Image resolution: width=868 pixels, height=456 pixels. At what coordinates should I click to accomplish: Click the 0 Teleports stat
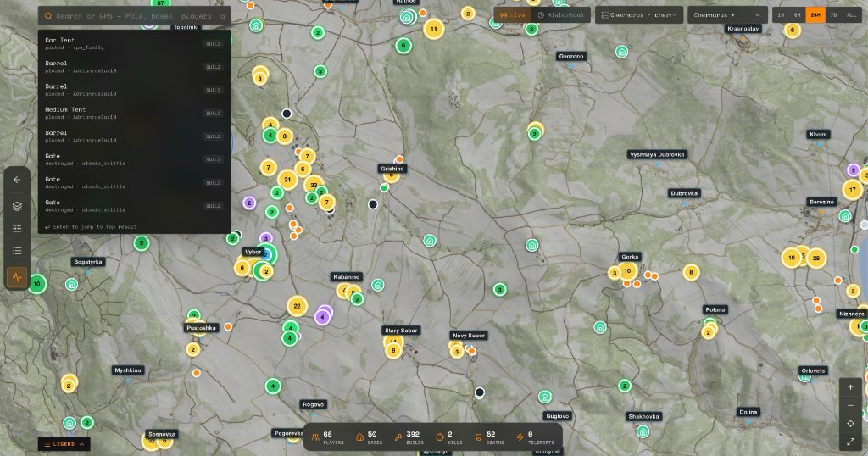[535, 437]
